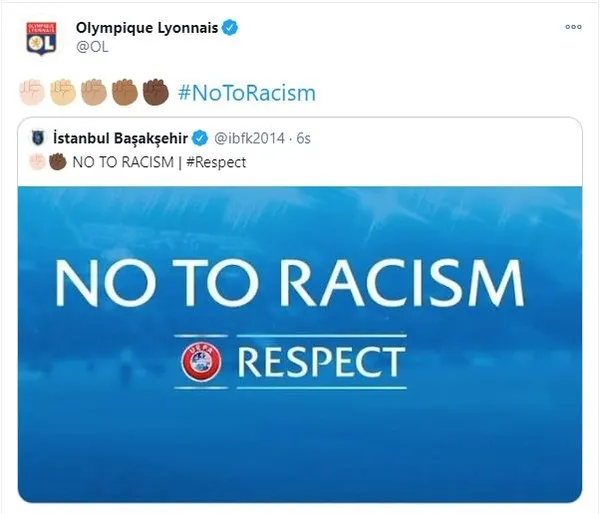600x514 pixels.
Task: Open the NO TO RACISM image
Action: click(x=300, y=344)
